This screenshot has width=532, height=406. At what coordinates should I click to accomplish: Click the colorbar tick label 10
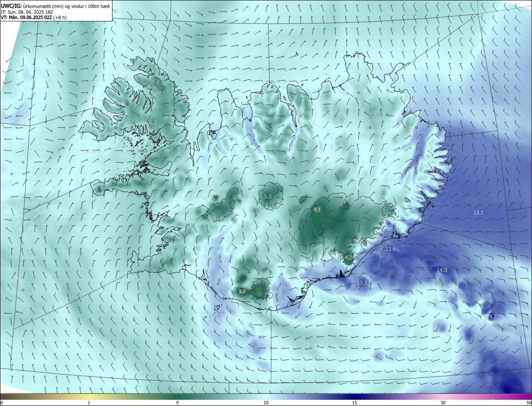point(266,403)
